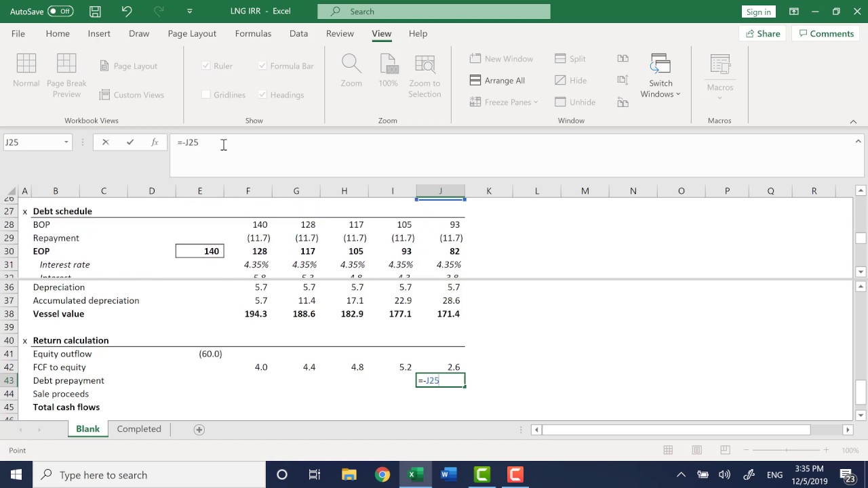Open Custom Views

coord(132,95)
